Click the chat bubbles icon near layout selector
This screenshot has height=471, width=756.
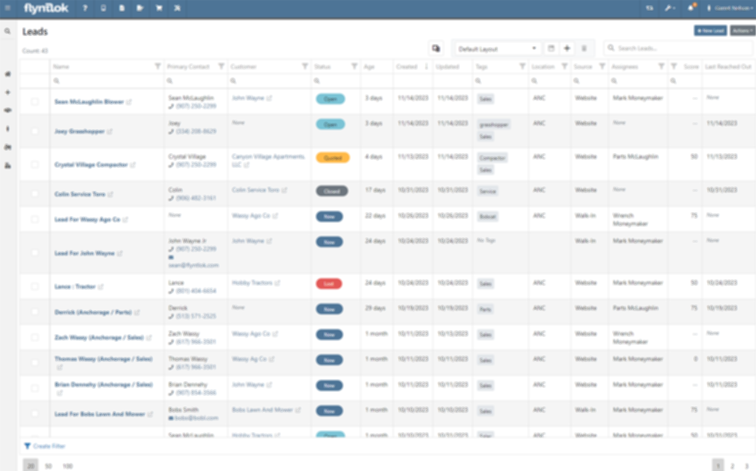click(436, 48)
